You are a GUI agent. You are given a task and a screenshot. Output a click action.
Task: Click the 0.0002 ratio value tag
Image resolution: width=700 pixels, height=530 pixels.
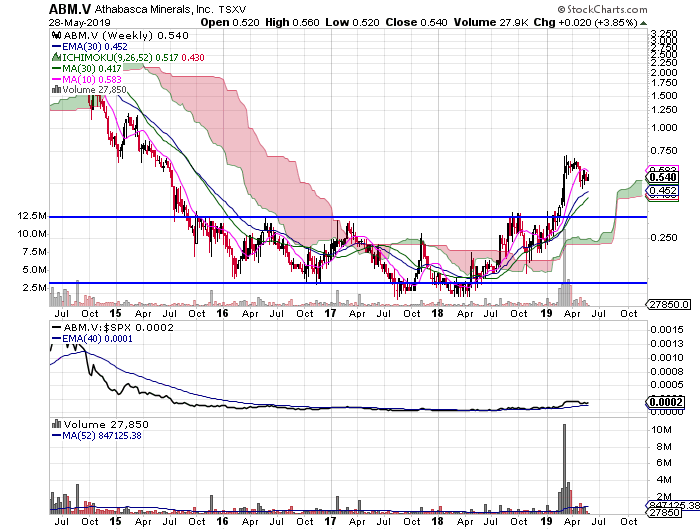click(665, 402)
